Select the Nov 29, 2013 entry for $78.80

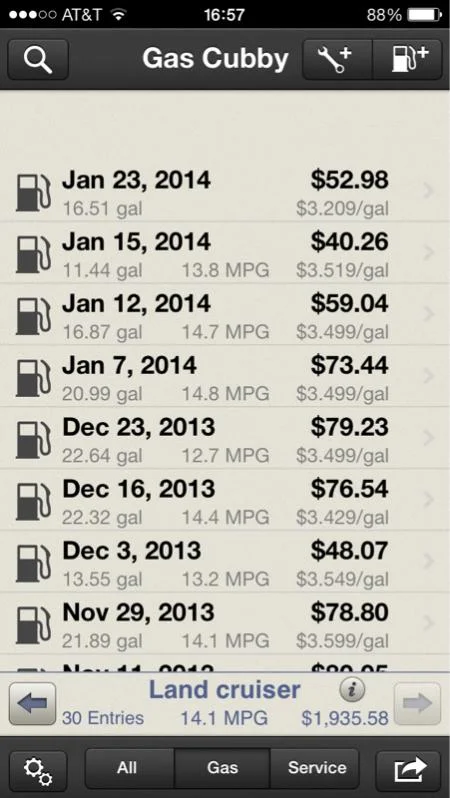pyautogui.click(x=225, y=623)
